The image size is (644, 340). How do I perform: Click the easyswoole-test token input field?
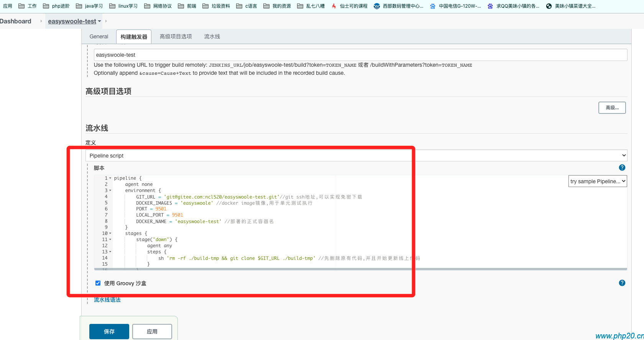click(x=360, y=55)
